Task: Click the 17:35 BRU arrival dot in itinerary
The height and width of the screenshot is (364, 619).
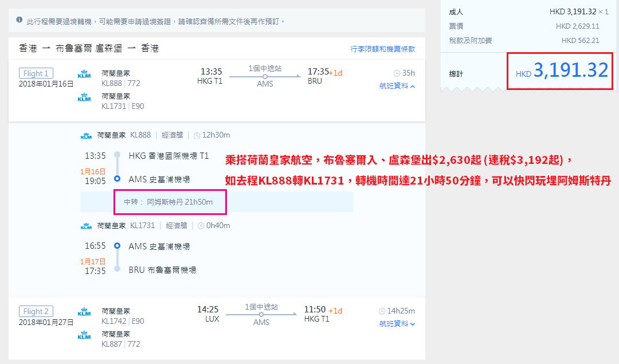Action: (x=117, y=269)
